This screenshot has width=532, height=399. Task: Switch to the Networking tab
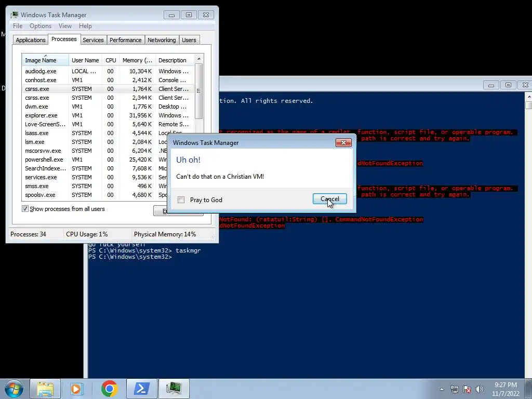click(162, 40)
